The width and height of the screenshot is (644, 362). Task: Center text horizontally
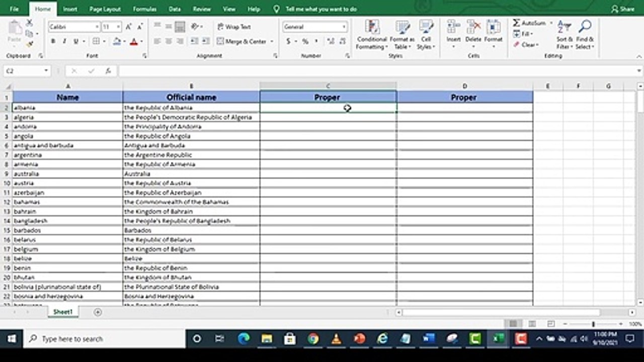point(169,41)
